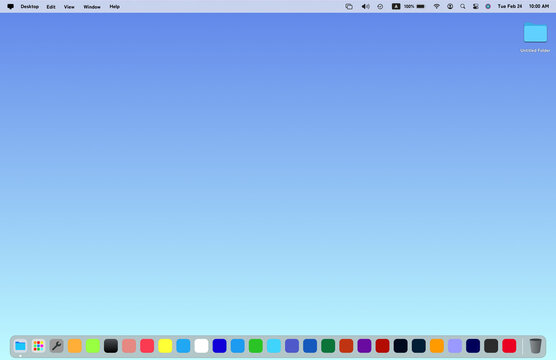Launch the dark green dock app
556x360 pixels.
(x=328, y=346)
